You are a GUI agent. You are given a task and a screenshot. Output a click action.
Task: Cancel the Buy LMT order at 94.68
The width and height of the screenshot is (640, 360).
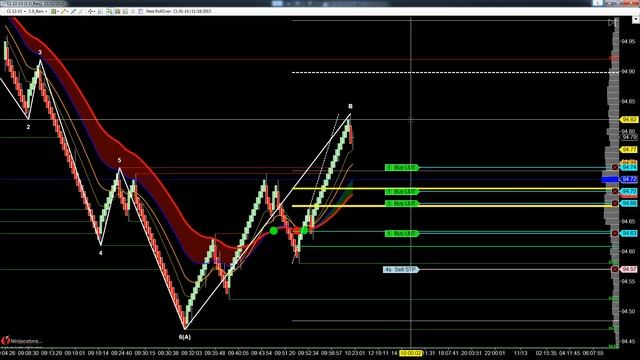[x=615, y=203]
